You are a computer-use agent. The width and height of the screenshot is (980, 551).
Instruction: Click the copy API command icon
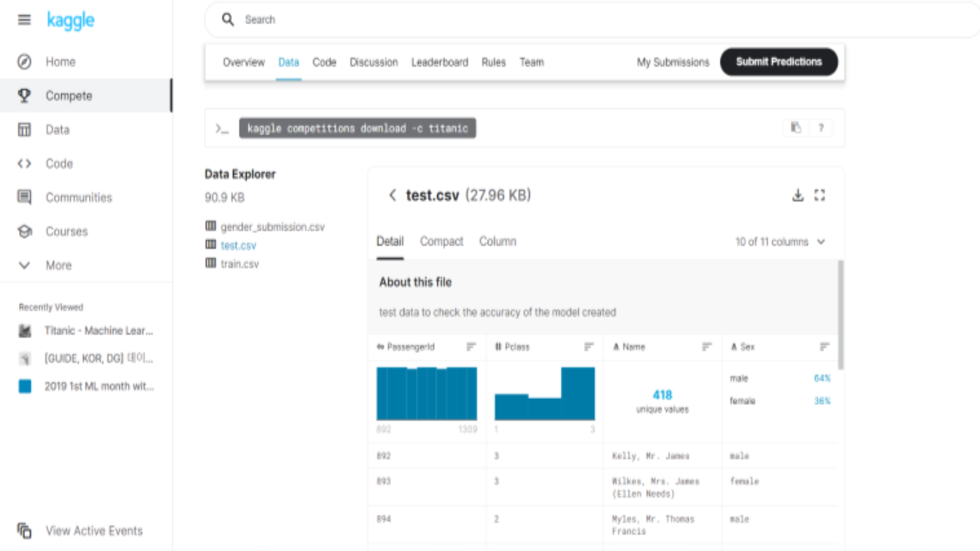tap(796, 128)
